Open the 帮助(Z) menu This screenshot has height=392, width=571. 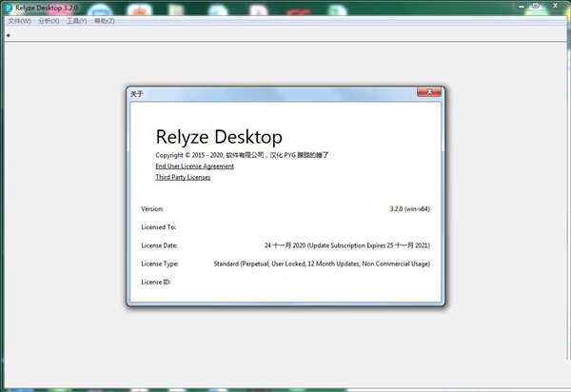[x=105, y=20]
